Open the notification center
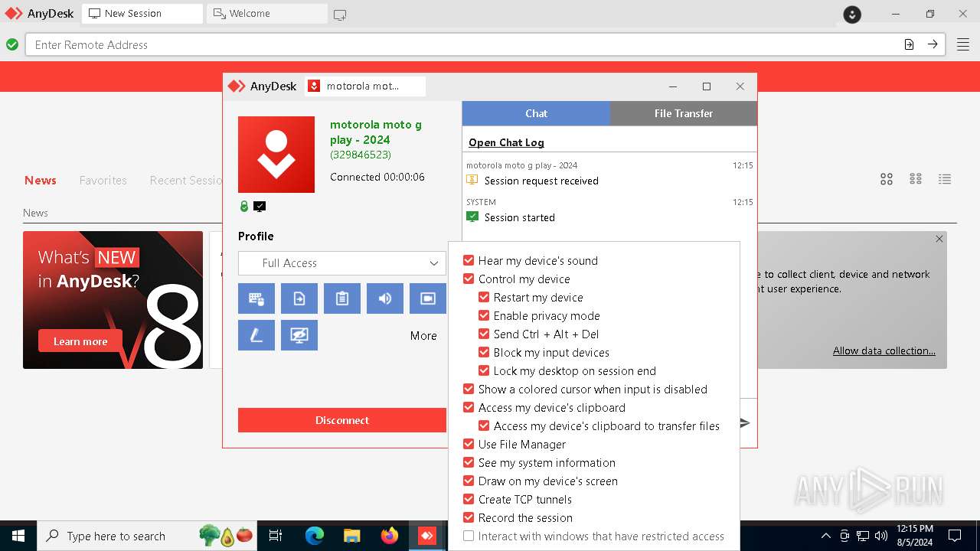This screenshot has width=980, height=551. [955, 536]
